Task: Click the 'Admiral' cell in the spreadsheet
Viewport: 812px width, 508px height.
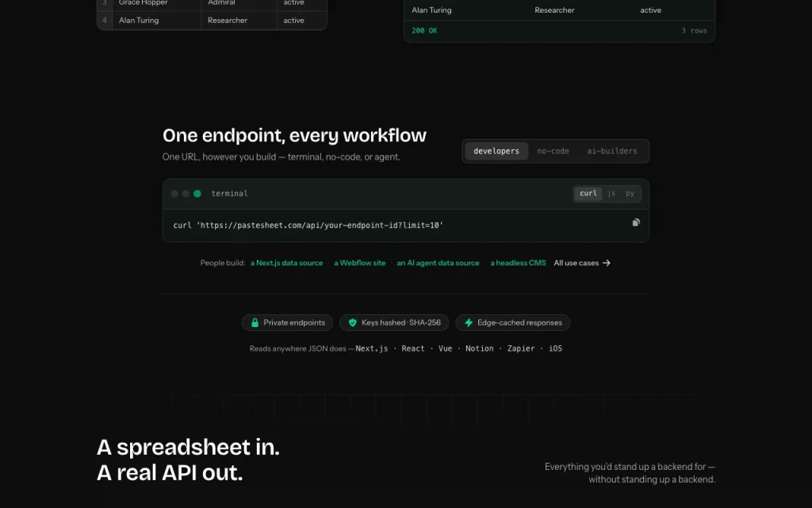Action: pos(221,2)
